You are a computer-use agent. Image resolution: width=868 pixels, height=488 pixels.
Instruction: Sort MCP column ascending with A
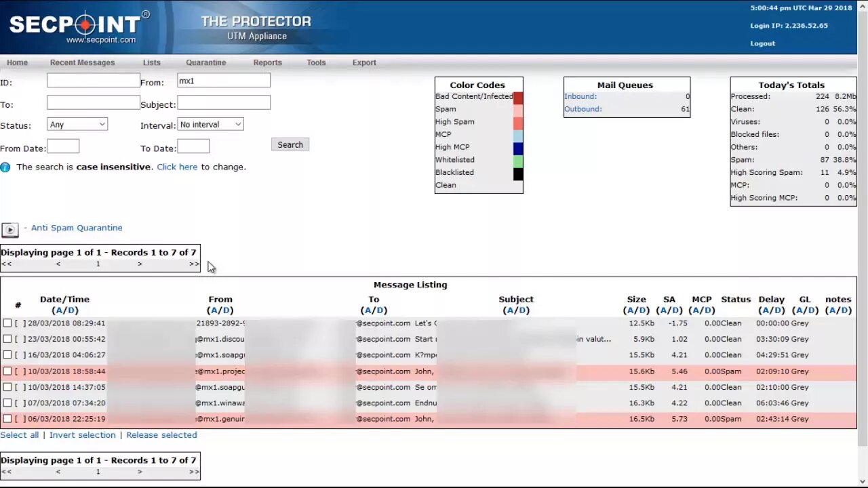click(696, 310)
